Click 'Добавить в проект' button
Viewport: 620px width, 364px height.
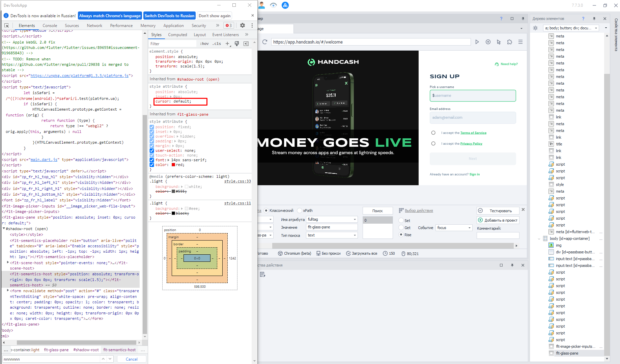click(498, 220)
